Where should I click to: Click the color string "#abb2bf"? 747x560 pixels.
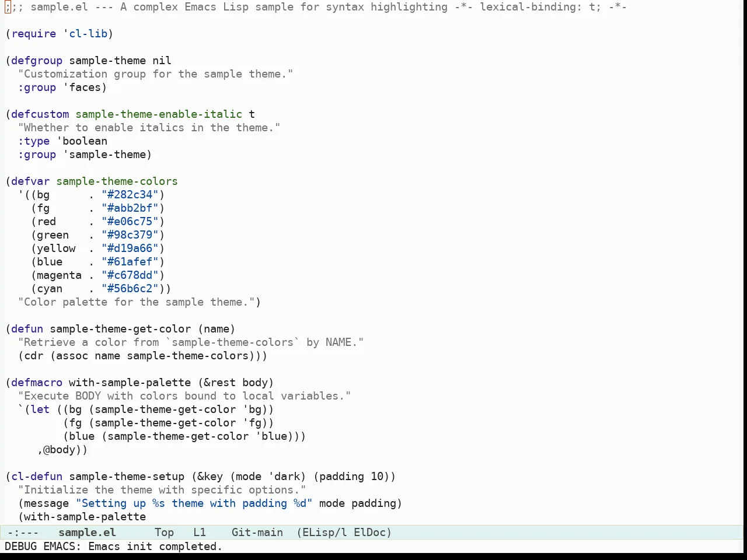pyautogui.click(x=130, y=208)
